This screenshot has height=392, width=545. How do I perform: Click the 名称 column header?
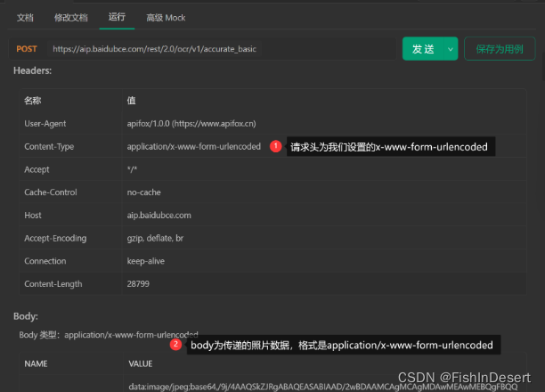[x=33, y=101]
